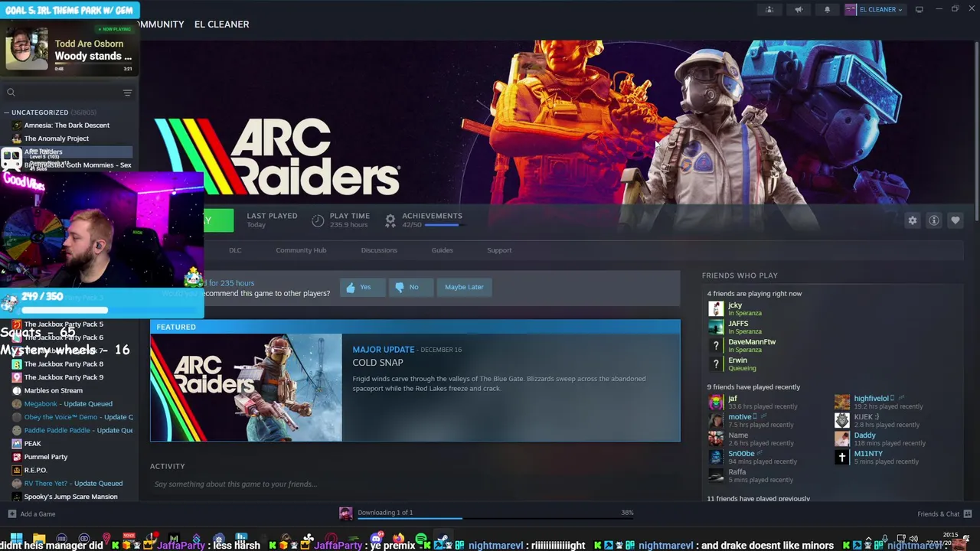Click jaf's colorful avatar
The height and width of the screenshot is (551, 980).
[716, 402]
